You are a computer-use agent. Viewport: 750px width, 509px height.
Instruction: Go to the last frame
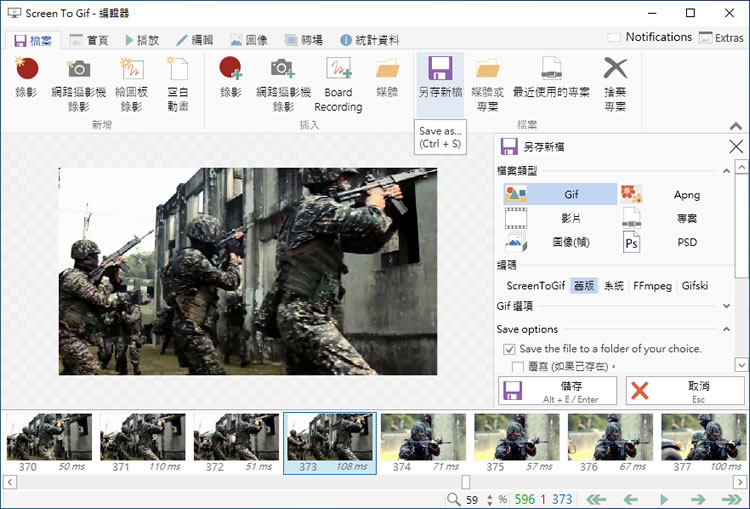tap(732, 499)
